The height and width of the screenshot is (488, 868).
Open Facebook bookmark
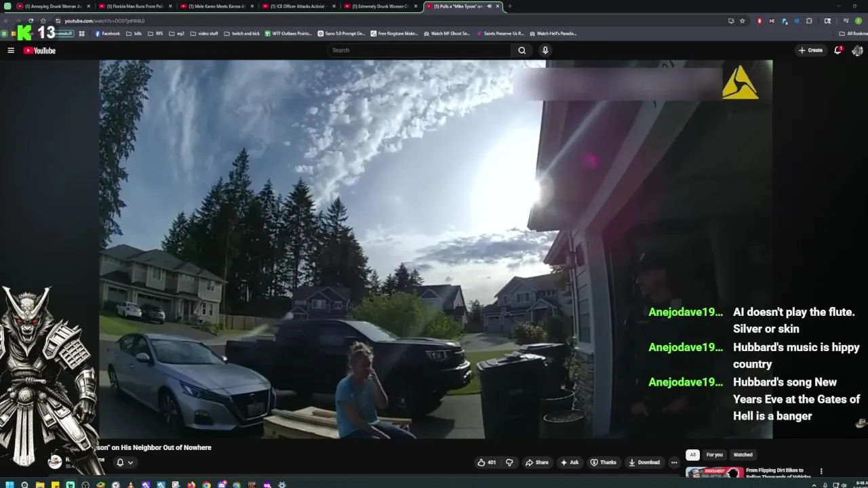107,33
